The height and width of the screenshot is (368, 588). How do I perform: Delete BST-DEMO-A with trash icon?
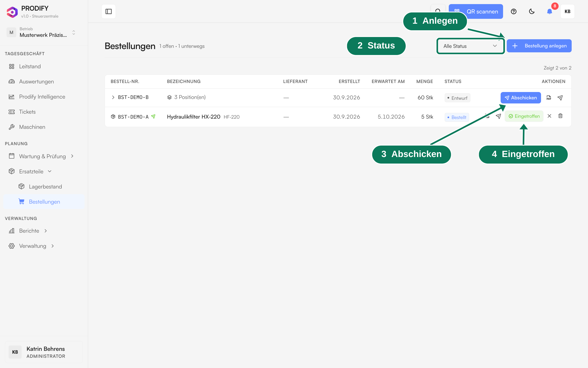point(560,116)
